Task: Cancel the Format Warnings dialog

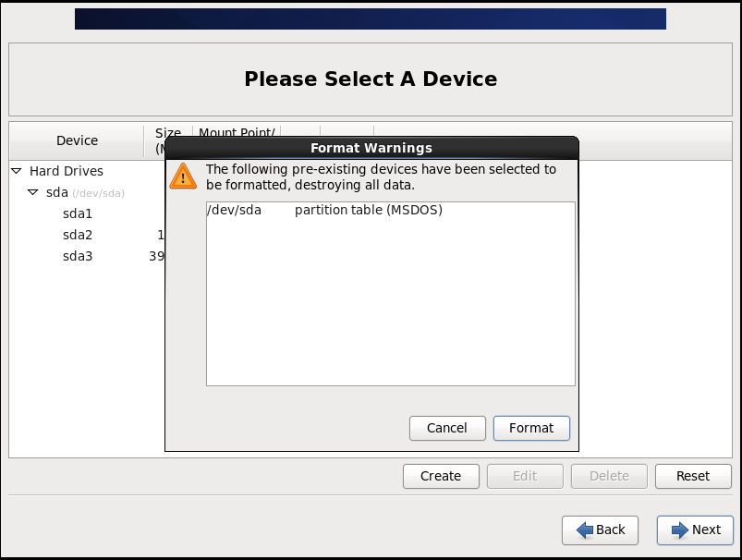Action: [x=447, y=428]
